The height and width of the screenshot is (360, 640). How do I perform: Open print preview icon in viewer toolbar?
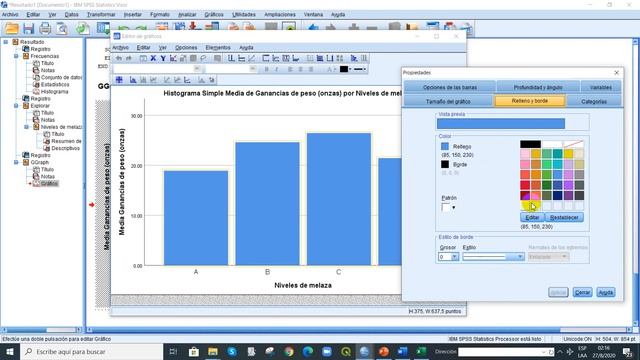pyautogui.click(x=62, y=28)
